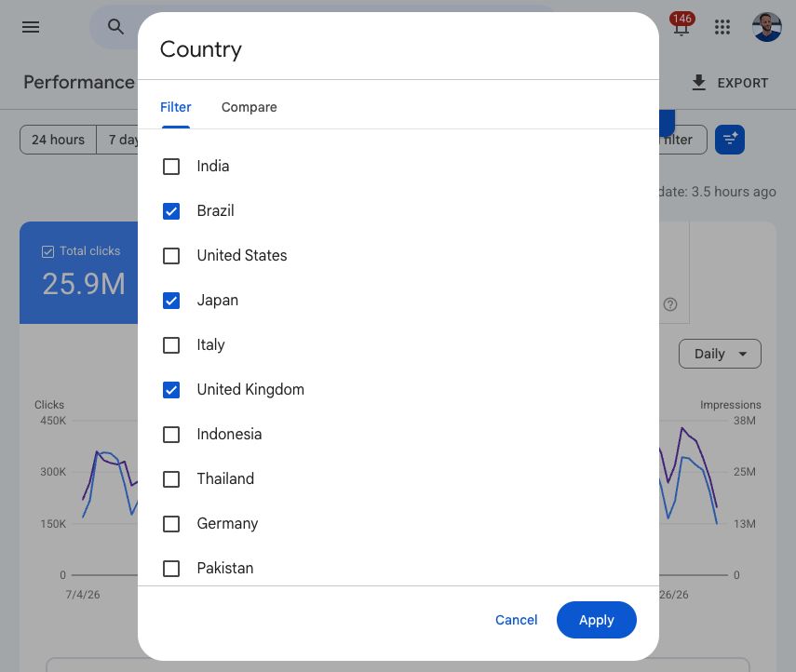Screen dimensions: 796x672
Task: Open notifications with the 146 badge
Action: (x=681, y=25)
